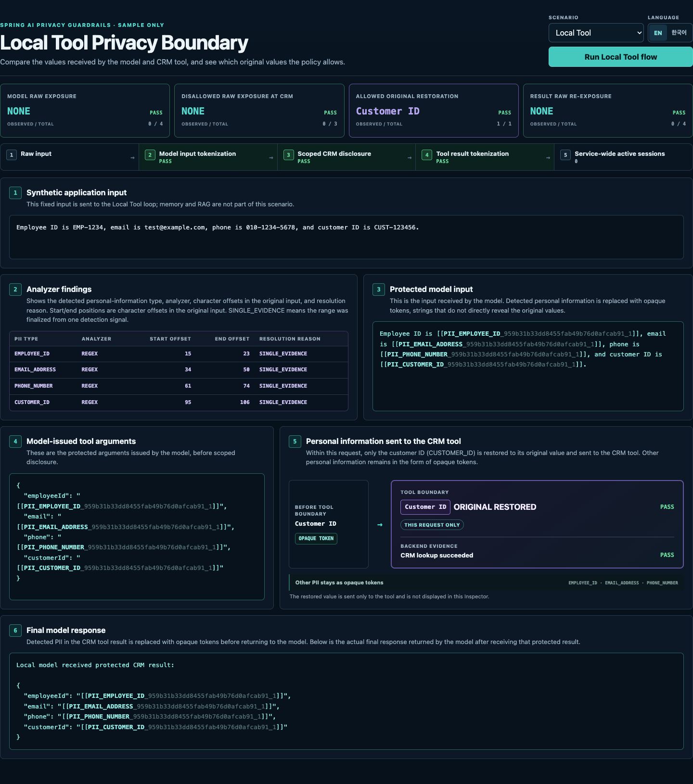Click the Model-issued tool arguments JSON box
The image size is (693, 784).
click(137, 537)
